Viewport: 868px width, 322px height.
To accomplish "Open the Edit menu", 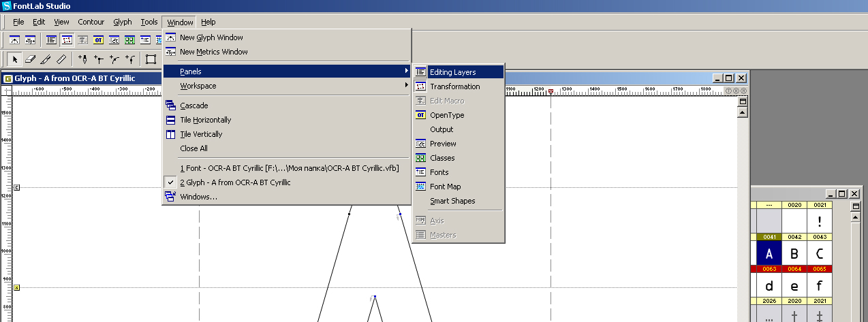I will (39, 22).
